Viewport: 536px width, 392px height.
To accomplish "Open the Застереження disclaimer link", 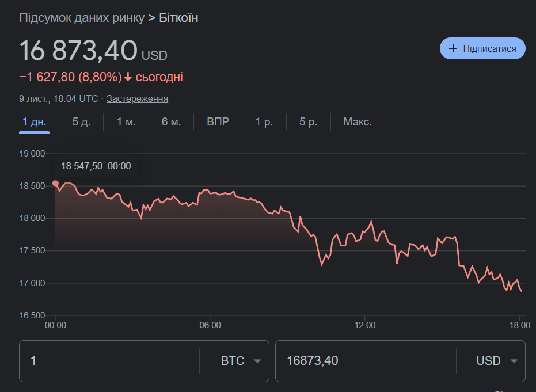I will click(x=137, y=99).
